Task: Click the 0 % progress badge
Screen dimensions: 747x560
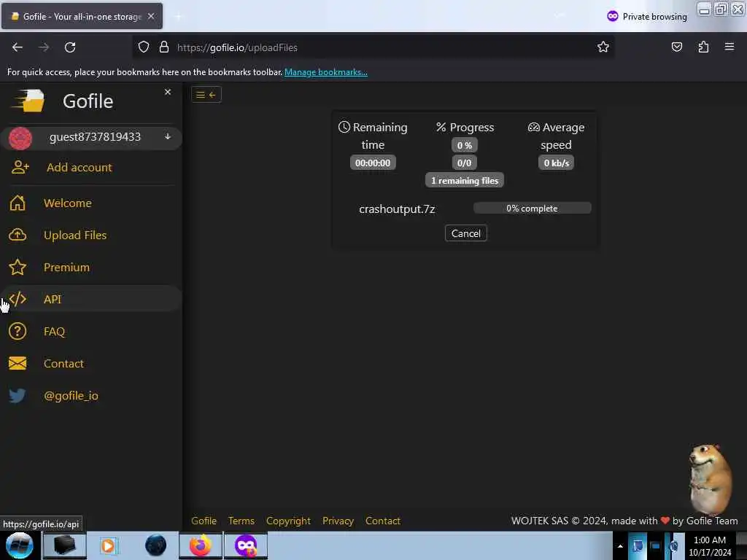Action: (x=465, y=145)
